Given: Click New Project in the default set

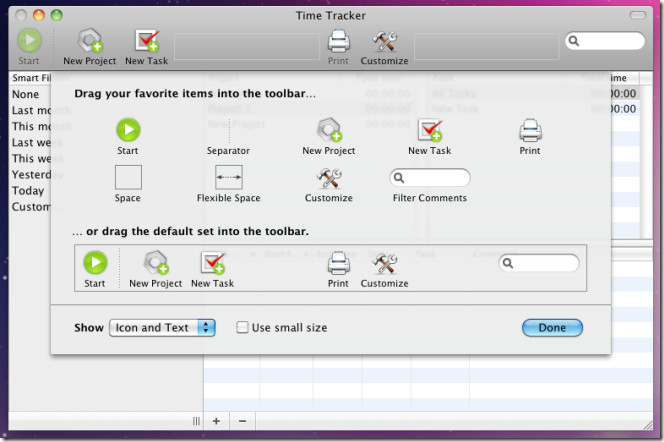Looking at the screenshot, I should 155,269.
